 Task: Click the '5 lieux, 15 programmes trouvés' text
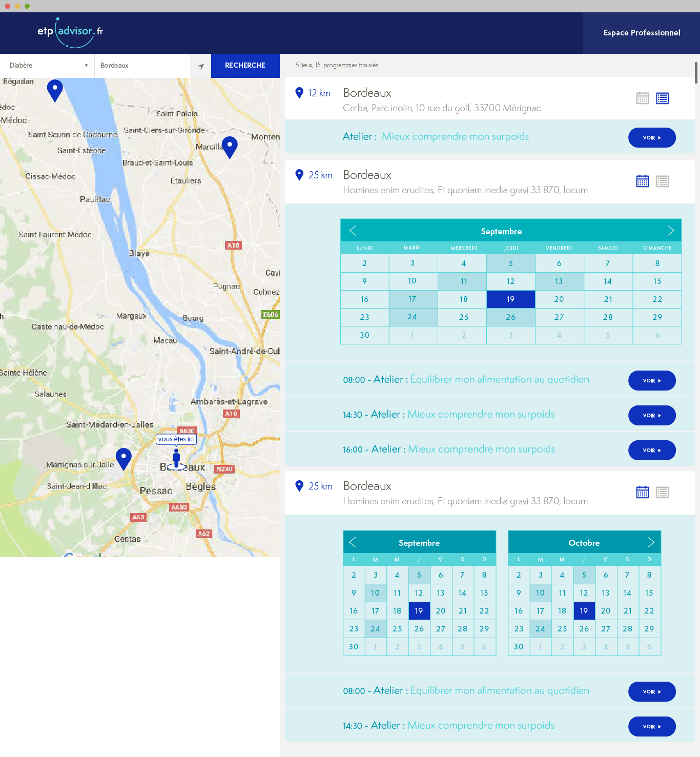point(337,65)
